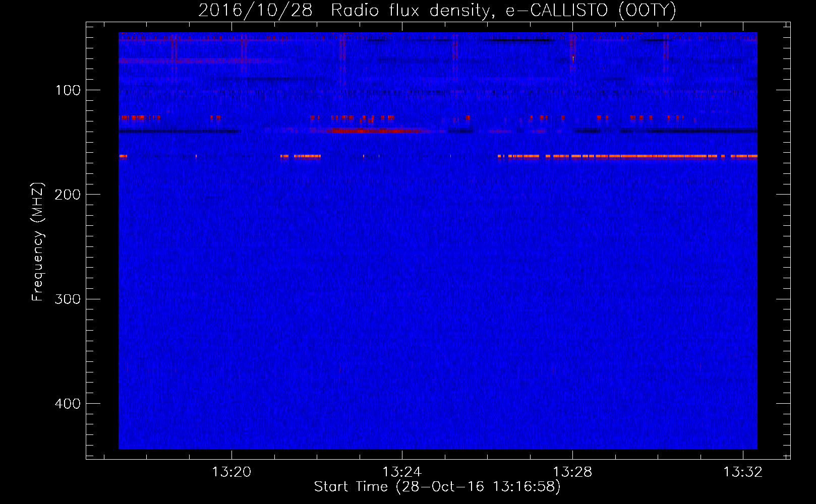Click the 200 frequency tick label

68,195
